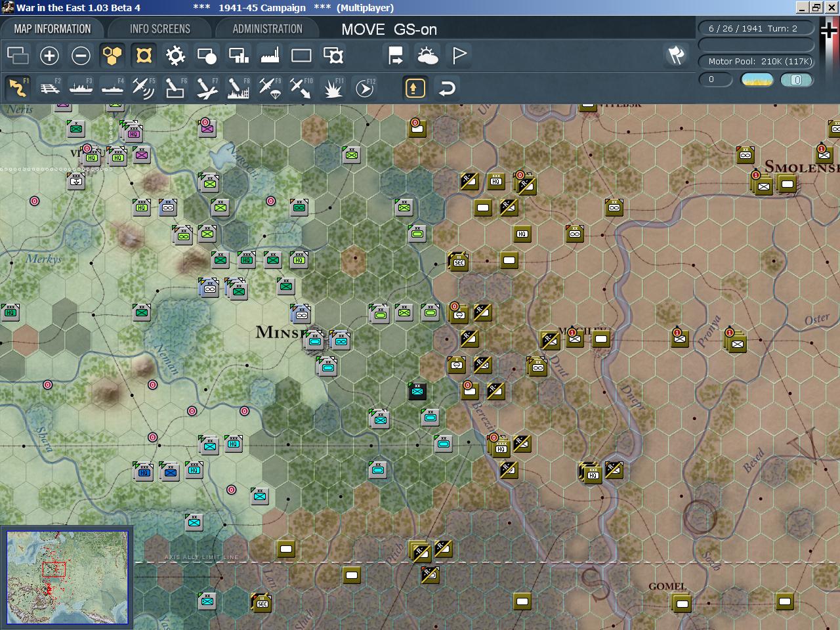
Task: Toggle the hex grid display
Action: coord(112,56)
